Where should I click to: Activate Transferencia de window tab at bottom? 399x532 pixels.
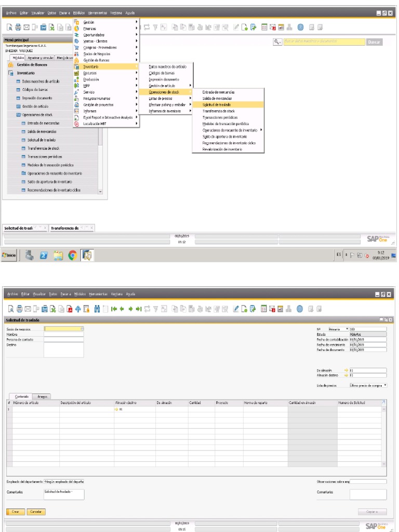[64, 229]
